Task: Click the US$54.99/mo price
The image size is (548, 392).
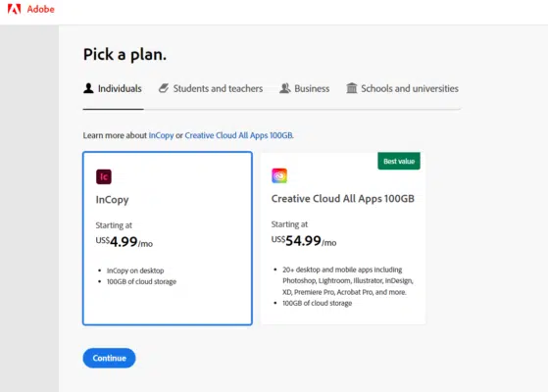Action: coord(304,240)
